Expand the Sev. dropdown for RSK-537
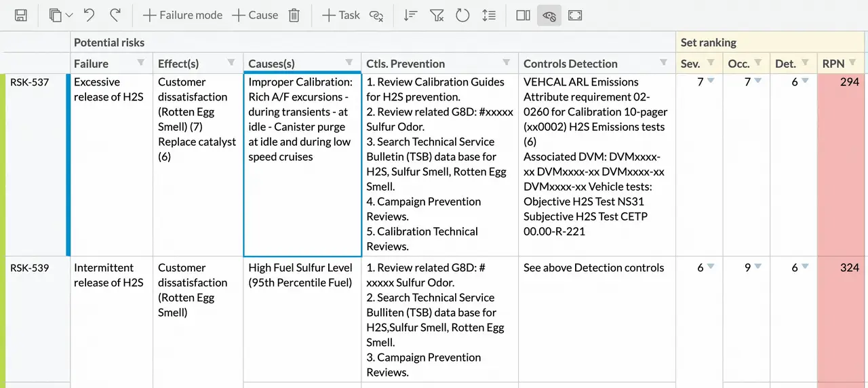 711,81
